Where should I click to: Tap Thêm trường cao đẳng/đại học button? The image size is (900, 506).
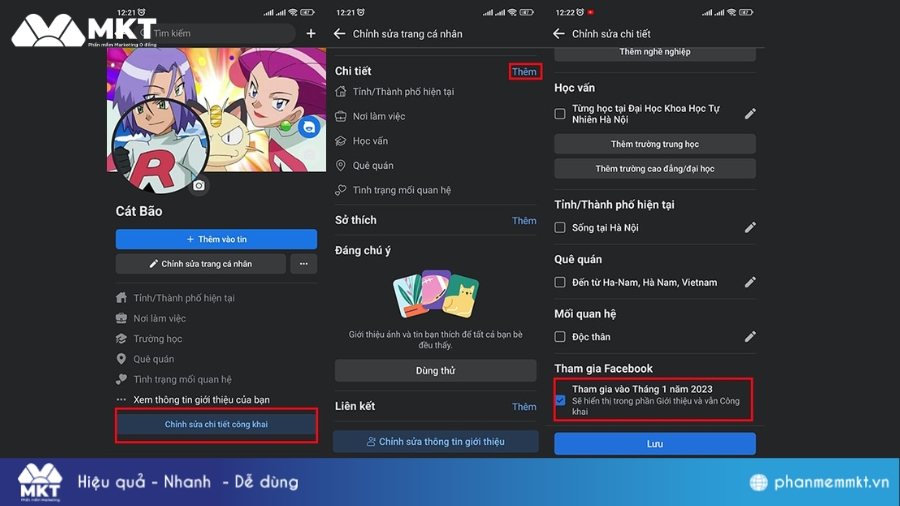(655, 169)
